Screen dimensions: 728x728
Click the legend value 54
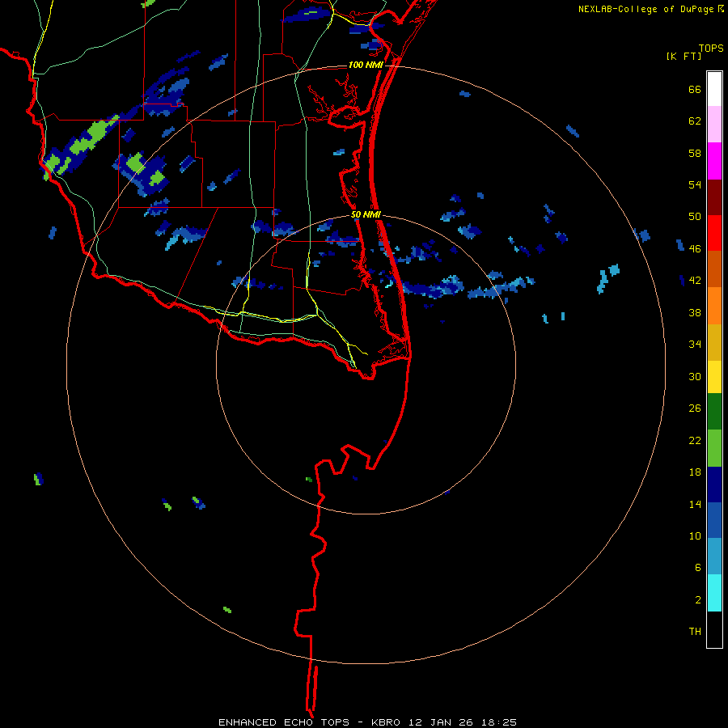point(695,184)
